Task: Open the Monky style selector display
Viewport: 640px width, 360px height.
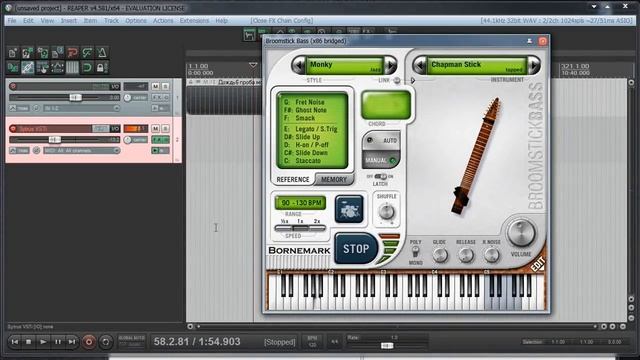Action: click(x=345, y=65)
